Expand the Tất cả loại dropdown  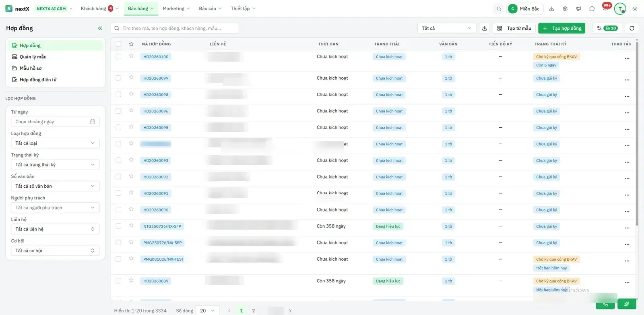point(55,143)
